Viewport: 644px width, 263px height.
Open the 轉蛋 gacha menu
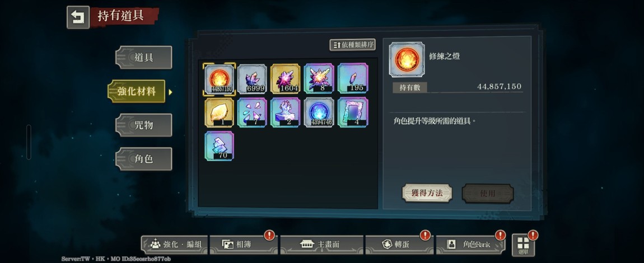click(399, 245)
